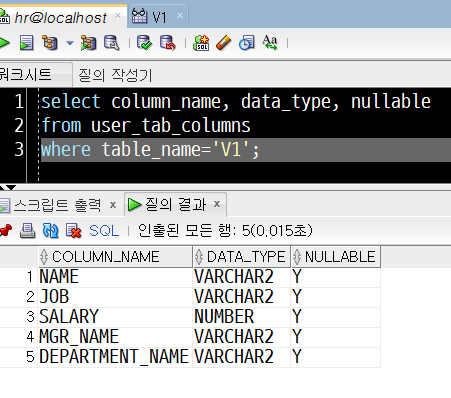Screen dimensions: 451x398
Task: Place cursor on the select line in the editor
Action: coord(236,101)
